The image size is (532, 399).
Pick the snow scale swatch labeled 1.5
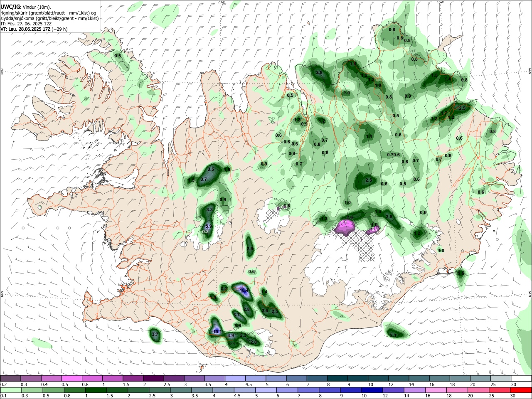point(133,379)
